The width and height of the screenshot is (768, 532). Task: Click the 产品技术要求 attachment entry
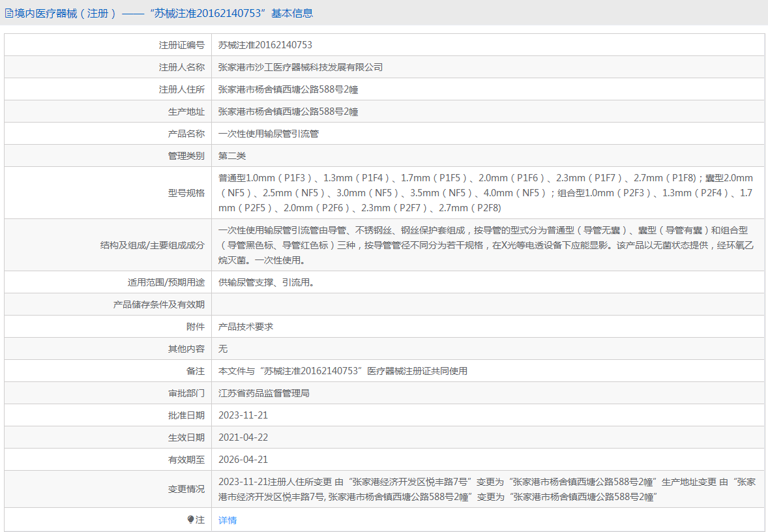(x=246, y=327)
